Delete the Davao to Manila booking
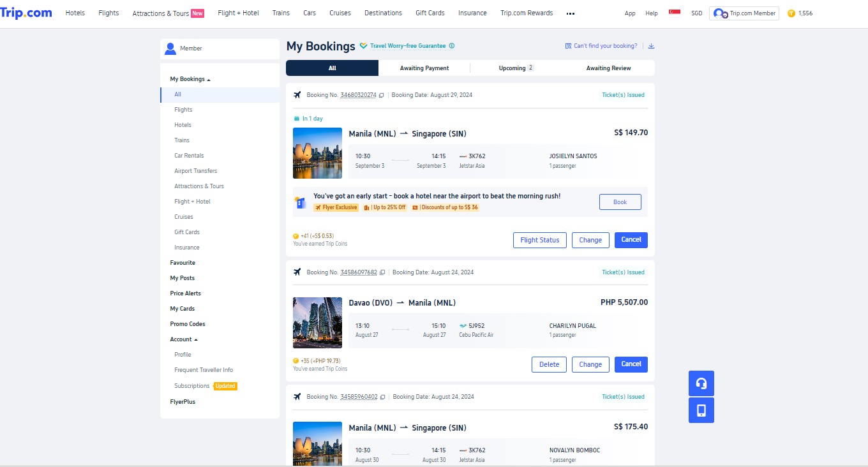868x467 pixels. click(549, 364)
